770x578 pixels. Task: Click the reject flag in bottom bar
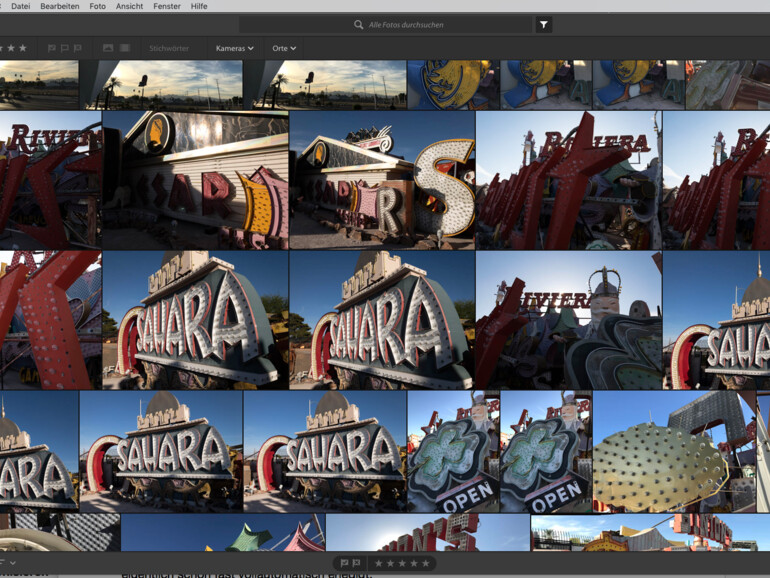[357, 564]
